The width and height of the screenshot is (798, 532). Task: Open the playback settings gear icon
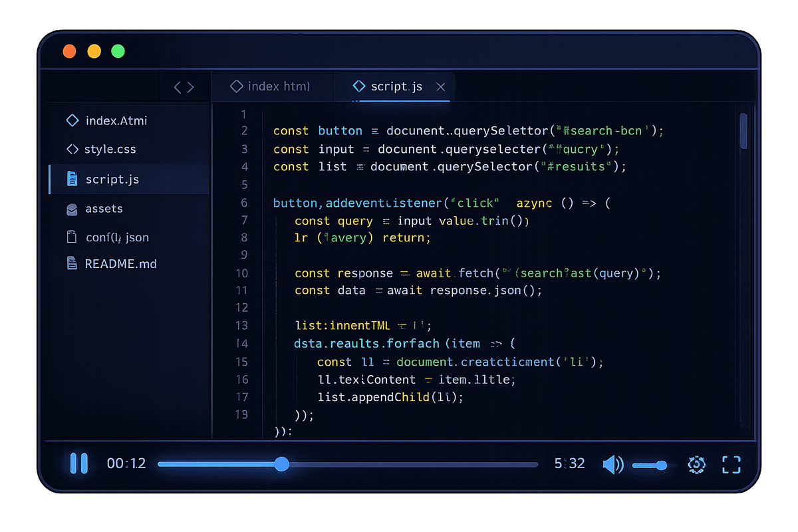click(x=696, y=464)
